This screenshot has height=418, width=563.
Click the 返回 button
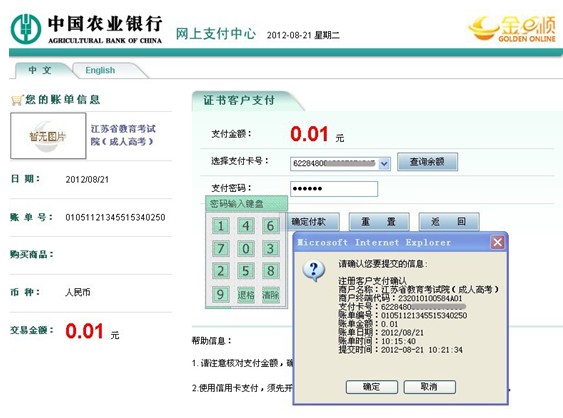tap(449, 222)
